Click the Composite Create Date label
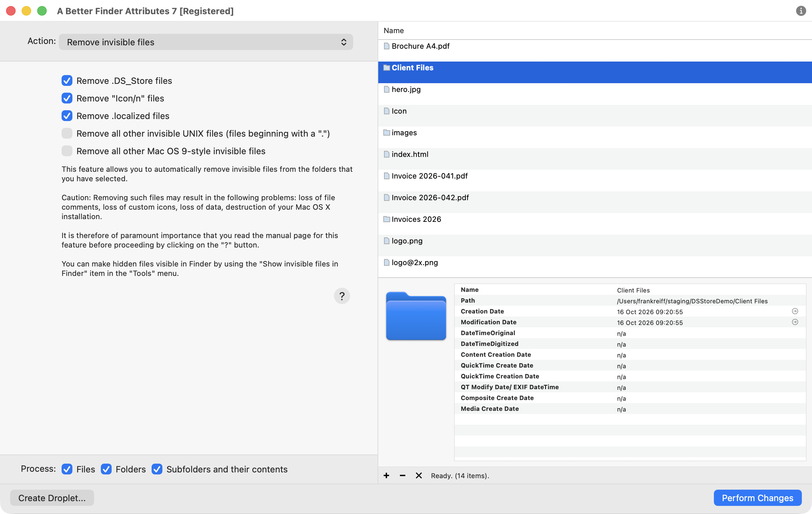Image resolution: width=812 pixels, height=514 pixels. [497, 398]
